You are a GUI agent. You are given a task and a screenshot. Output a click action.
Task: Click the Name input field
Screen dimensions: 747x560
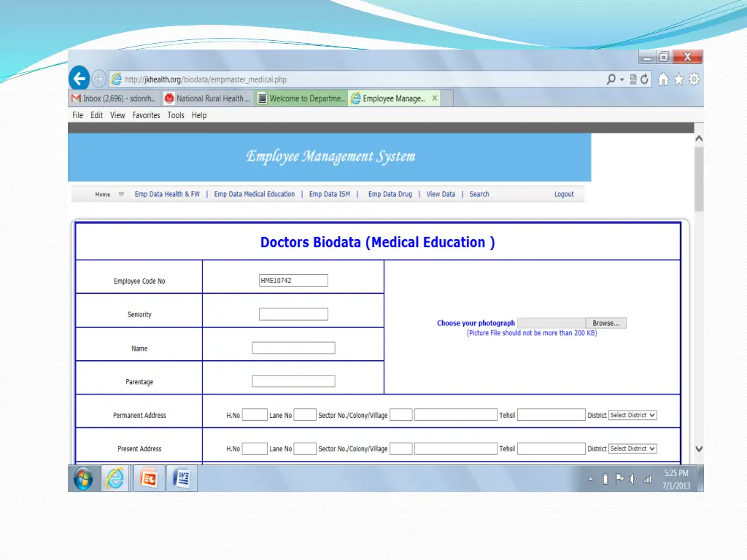293,348
